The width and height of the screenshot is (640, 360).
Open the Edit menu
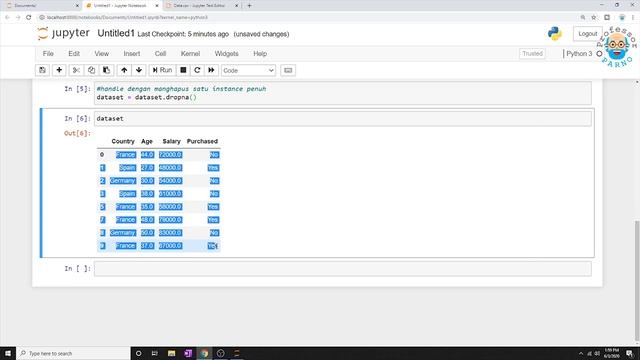click(x=74, y=53)
